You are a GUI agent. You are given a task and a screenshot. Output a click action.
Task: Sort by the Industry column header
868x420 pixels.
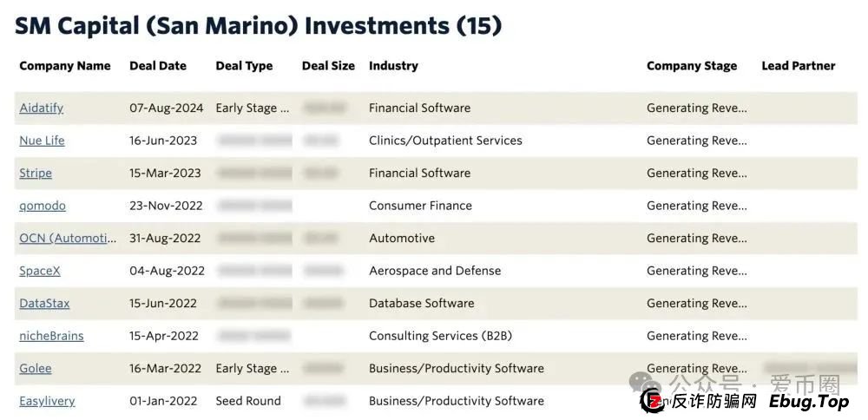click(393, 66)
